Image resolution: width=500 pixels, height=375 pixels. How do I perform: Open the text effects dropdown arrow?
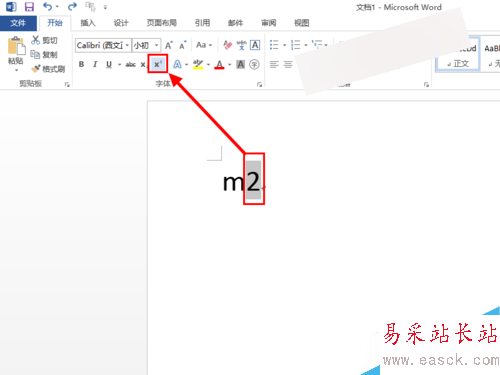pyautogui.click(x=186, y=65)
